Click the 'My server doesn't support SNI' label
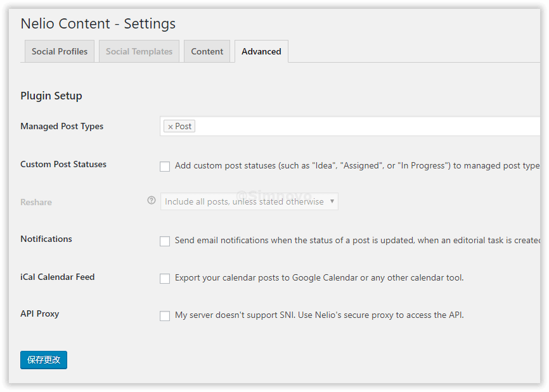 tap(320, 315)
